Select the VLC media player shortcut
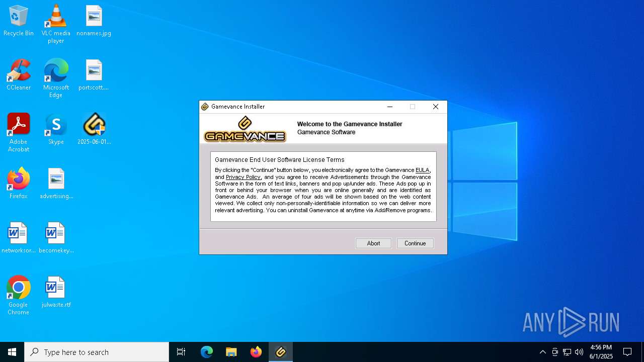 [56, 24]
